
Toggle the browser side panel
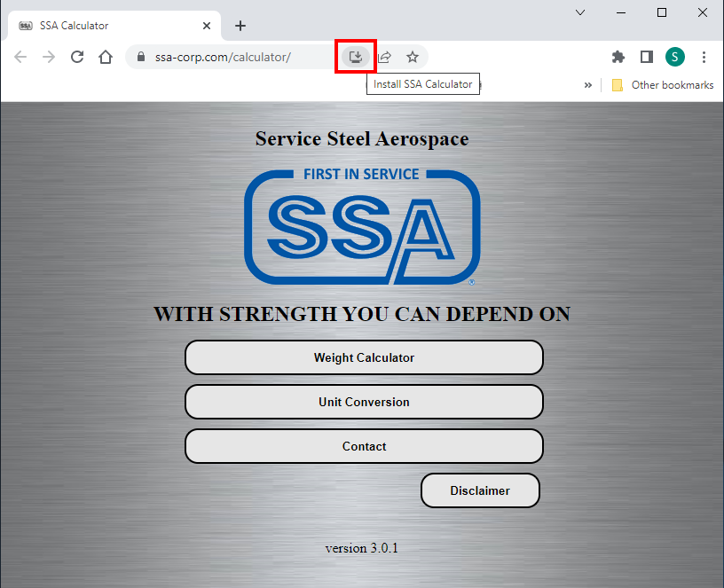(x=647, y=57)
